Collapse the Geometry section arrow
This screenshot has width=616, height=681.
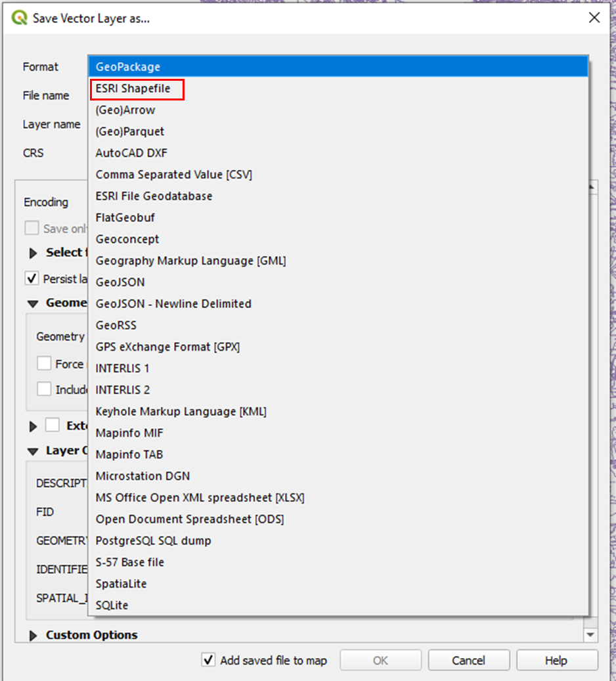[x=33, y=303]
